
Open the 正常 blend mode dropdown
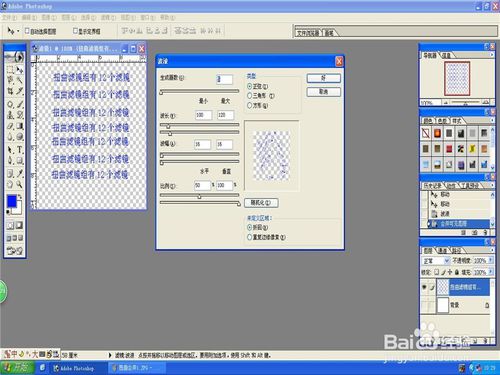tap(436, 261)
